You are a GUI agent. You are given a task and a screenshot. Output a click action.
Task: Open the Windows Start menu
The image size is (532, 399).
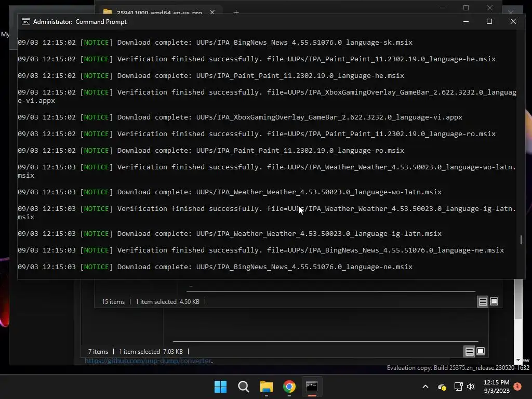pos(220,387)
